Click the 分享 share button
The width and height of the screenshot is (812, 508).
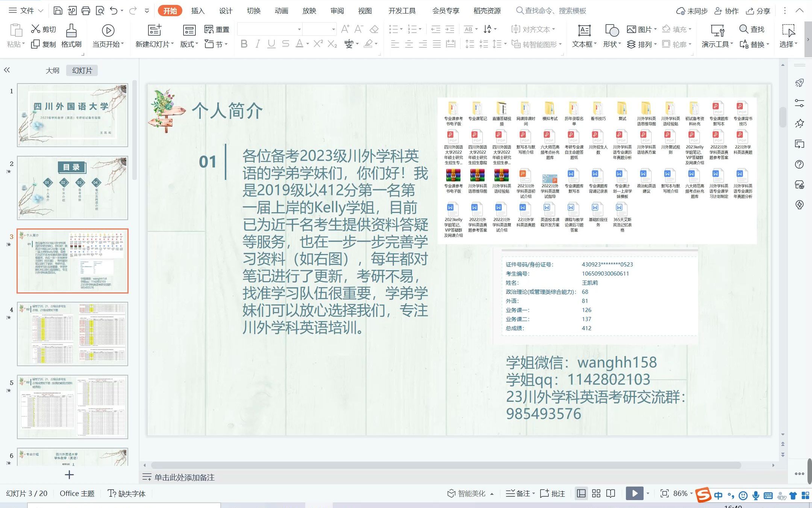(758, 11)
